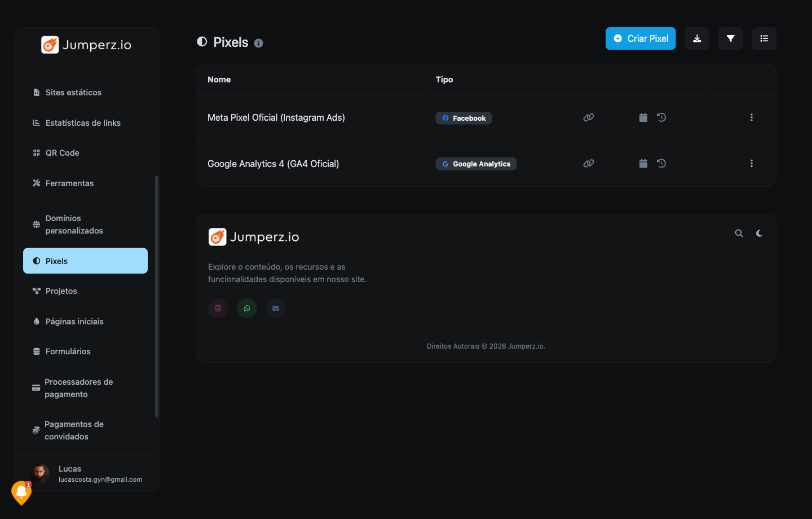Open the WhatsApp social link

tap(247, 308)
